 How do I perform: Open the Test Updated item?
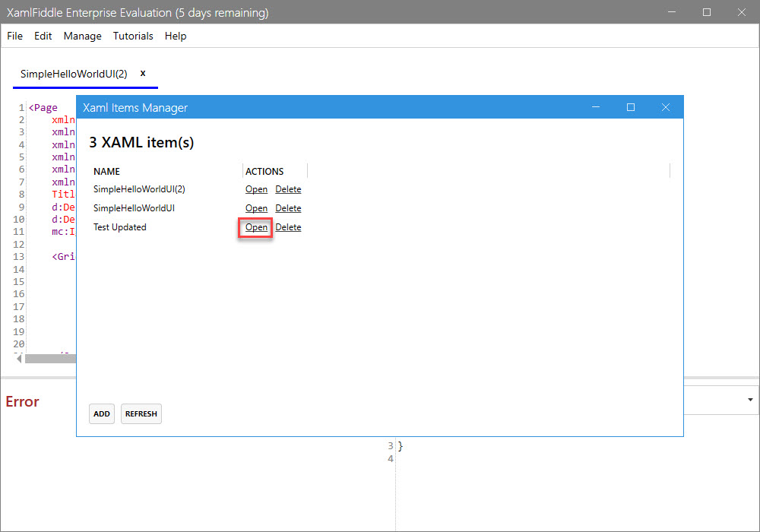[256, 226]
